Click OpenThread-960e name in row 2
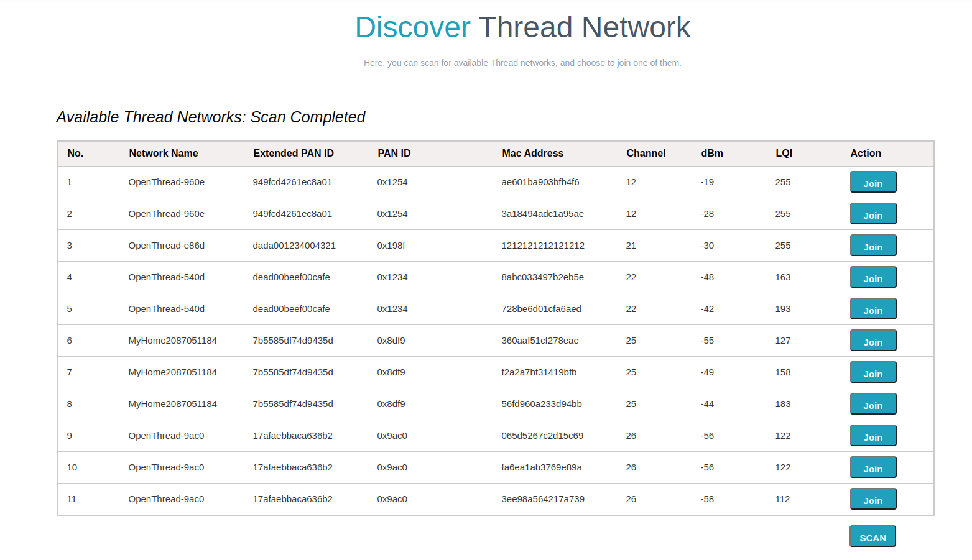Viewport: 972px width, 560px height. point(167,214)
